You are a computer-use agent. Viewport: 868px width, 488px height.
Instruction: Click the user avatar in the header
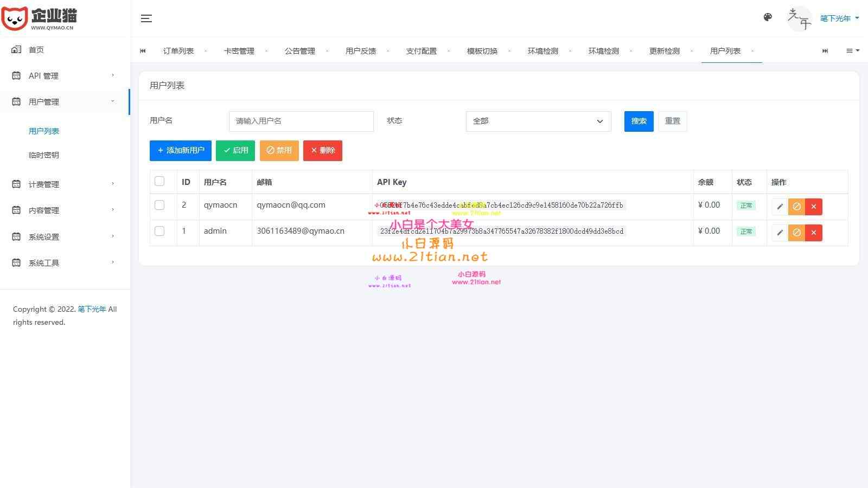click(x=799, y=18)
